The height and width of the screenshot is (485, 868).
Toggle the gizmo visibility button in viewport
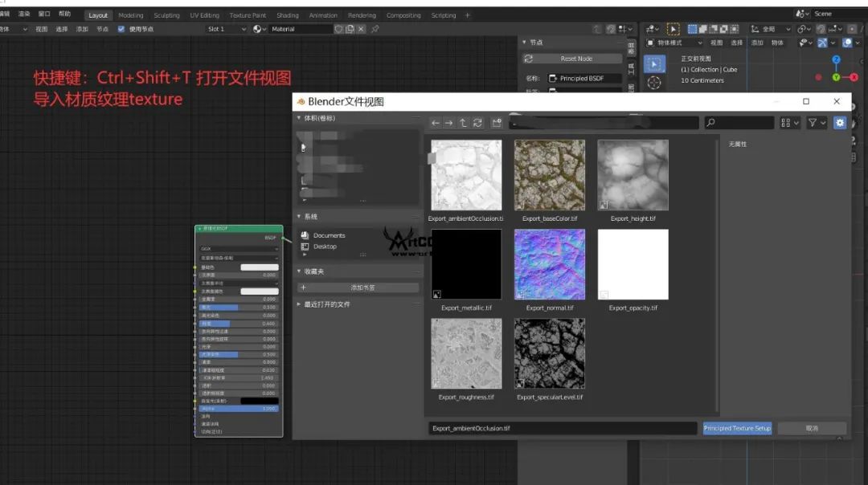click(823, 43)
